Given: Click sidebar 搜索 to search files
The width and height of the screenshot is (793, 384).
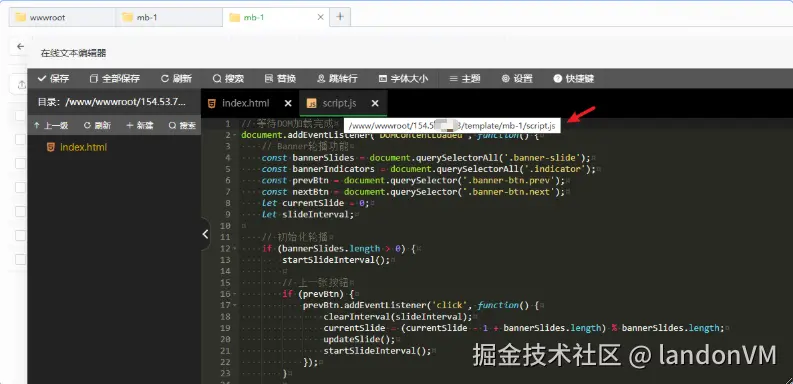Looking at the screenshot, I should click(x=182, y=125).
